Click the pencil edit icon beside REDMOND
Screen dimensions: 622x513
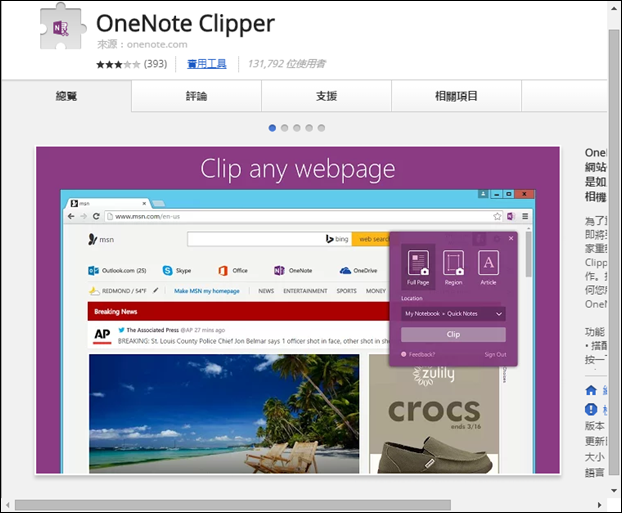click(x=156, y=290)
